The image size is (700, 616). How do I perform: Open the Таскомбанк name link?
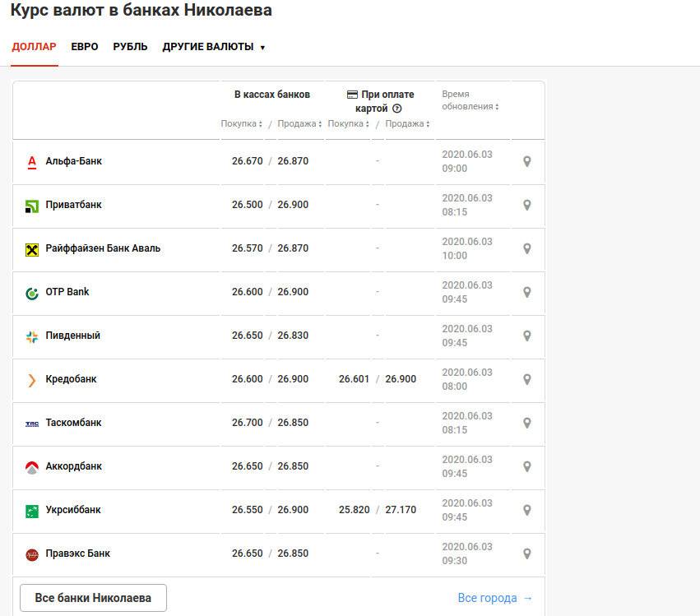pyautogui.click(x=74, y=423)
